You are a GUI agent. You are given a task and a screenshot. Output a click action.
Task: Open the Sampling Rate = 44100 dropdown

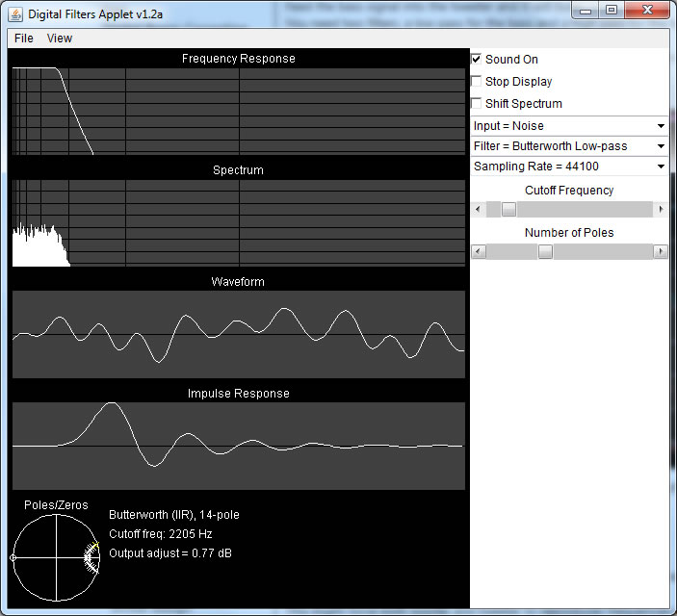coord(569,167)
